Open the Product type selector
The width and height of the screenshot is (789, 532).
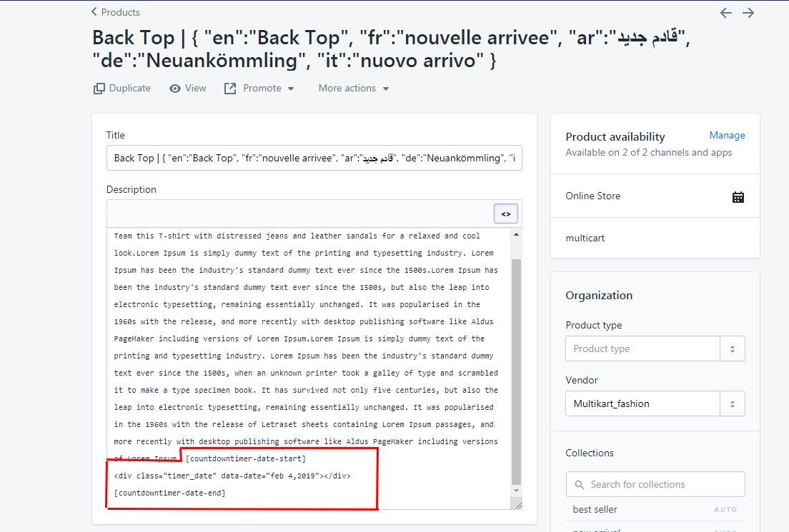coord(733,348)
